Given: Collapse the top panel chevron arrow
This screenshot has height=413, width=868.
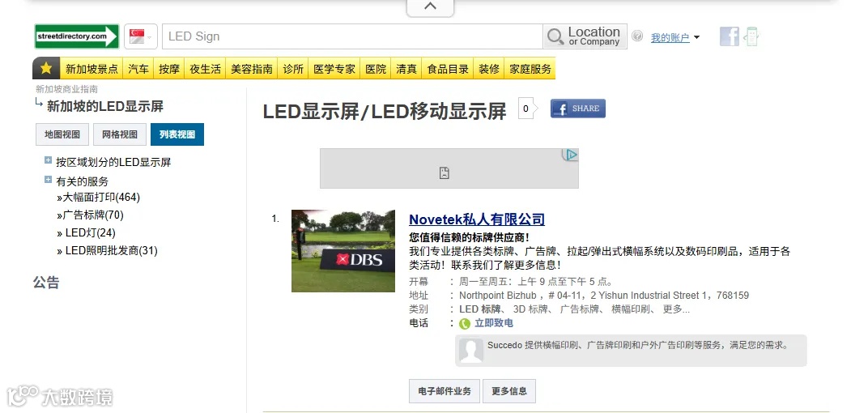Looking at the screenshot, I should pos(430,6).
